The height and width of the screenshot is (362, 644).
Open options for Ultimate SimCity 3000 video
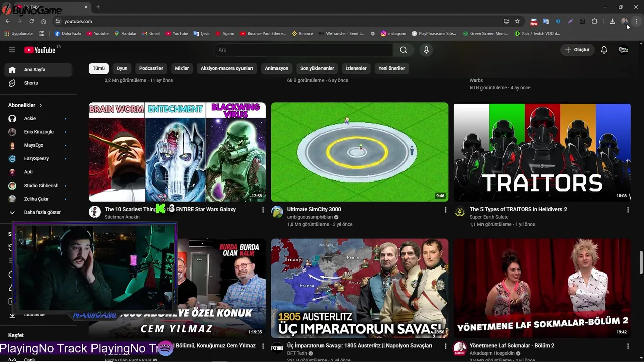point(445,210)
